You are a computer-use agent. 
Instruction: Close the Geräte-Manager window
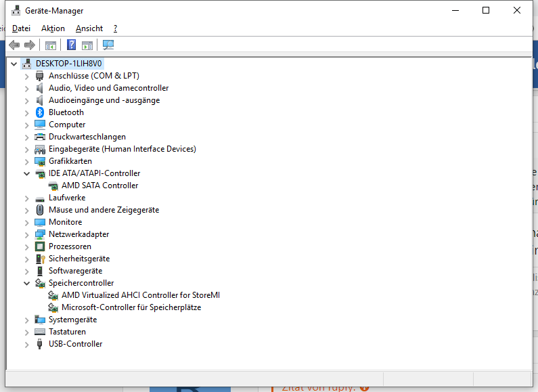517,10
